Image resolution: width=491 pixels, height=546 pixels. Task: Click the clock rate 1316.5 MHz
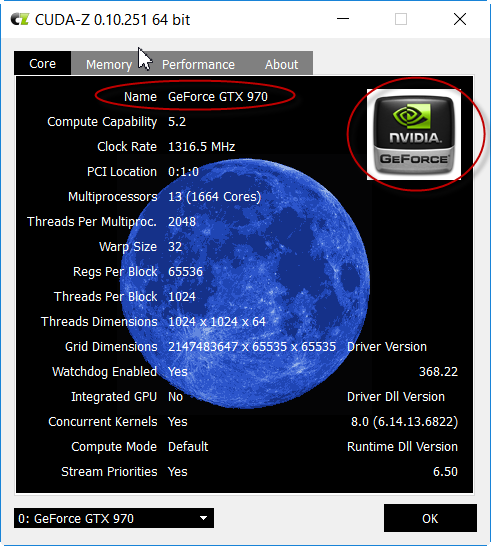pyautogui.click(x=202, y=147)
